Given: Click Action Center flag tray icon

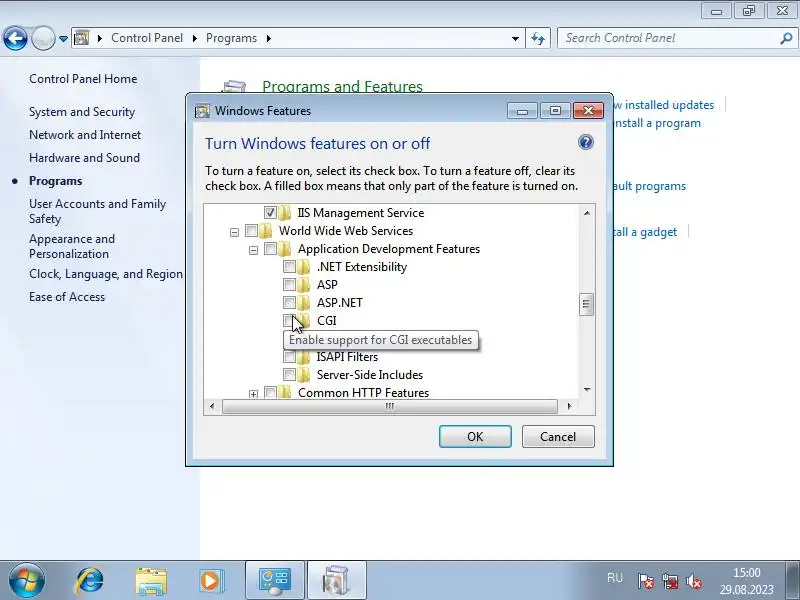Looking at the screenshot, I should pyautogui.click(x=645, y=581).
